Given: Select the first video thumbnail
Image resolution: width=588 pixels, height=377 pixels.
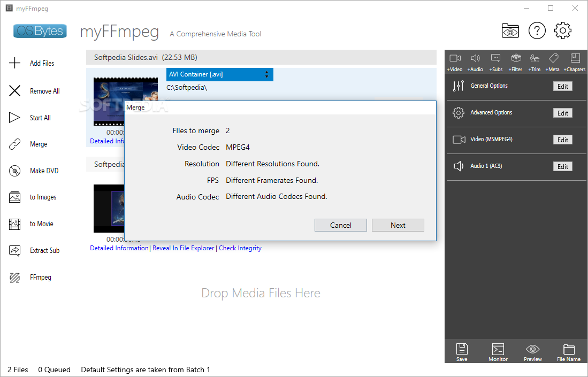Looking at the screenshot, I should [x=109, y=102].
